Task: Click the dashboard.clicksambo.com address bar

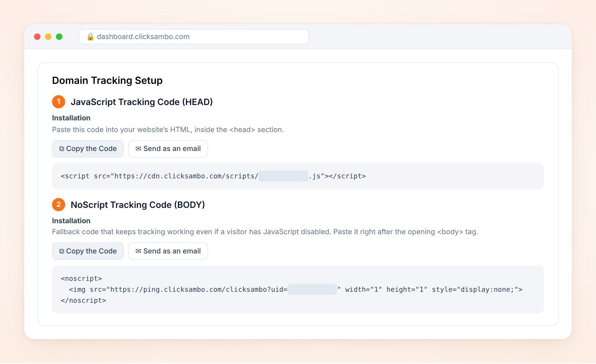Action: pos(194,37)
